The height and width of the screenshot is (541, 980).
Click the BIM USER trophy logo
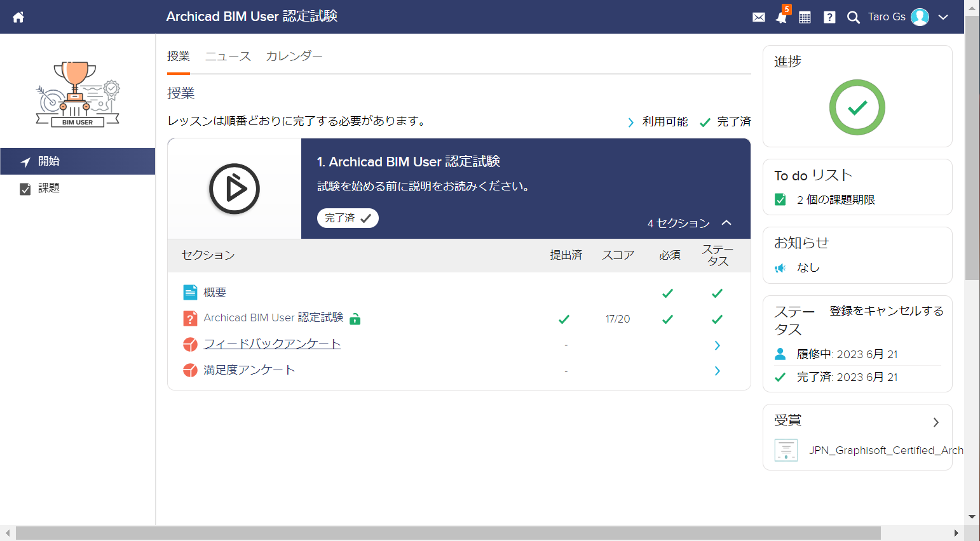pos(78,94)
